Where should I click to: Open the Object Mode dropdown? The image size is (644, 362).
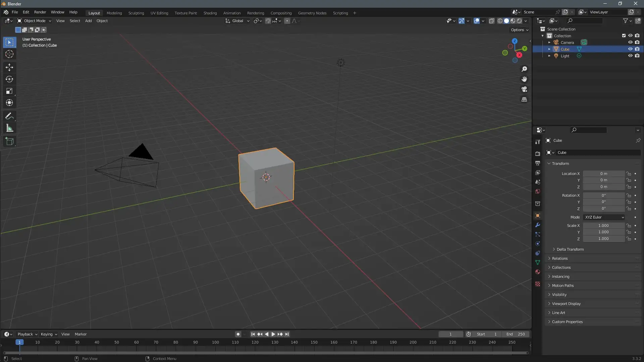[35, 21]
